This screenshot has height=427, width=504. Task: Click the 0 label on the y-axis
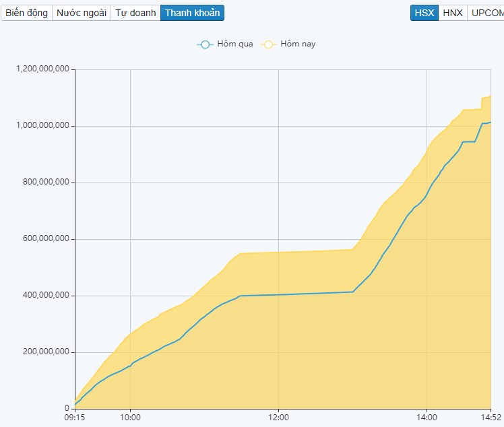(67, 408)
